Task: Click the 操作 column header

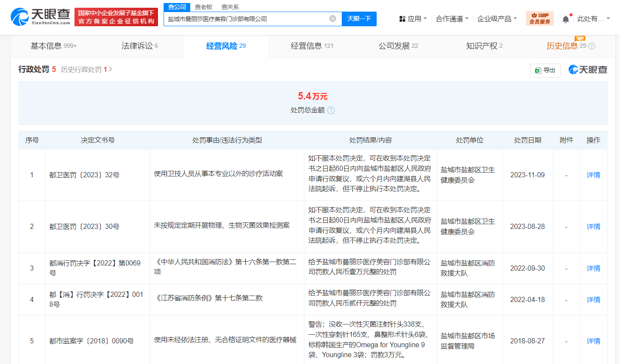Action: click(x=594, y=140)
